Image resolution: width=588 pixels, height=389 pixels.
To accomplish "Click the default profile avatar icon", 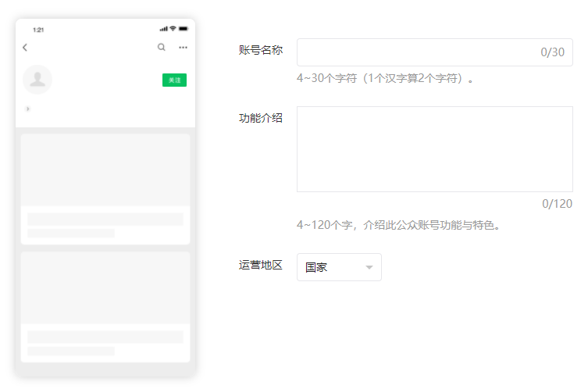I will pyautogui.click(x=37, y=80).
